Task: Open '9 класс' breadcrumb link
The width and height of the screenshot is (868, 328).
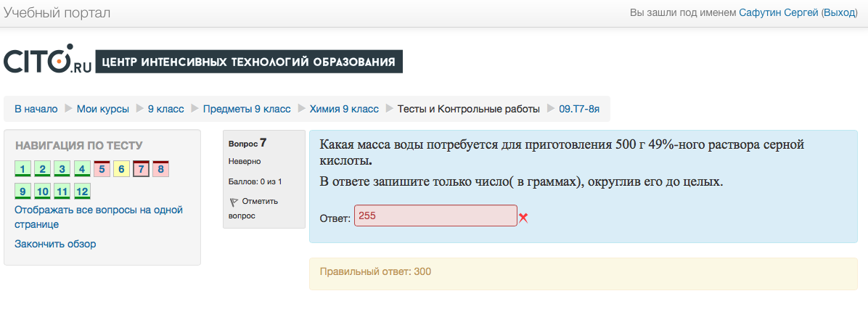Action: pyautogui.click(x=165, y=109)
